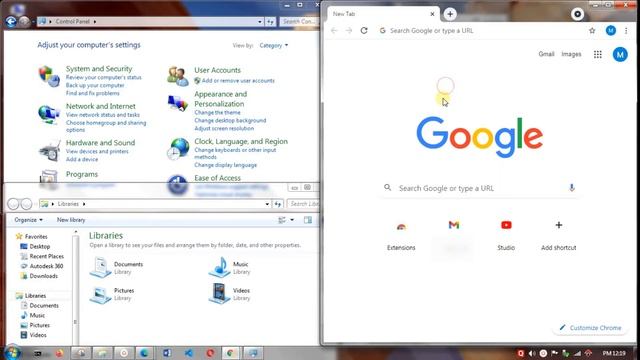This screenshot has width=640, height=360.
Task: Open User Accounts category icon
Action: pyautogui.click(x=178, y=76)
